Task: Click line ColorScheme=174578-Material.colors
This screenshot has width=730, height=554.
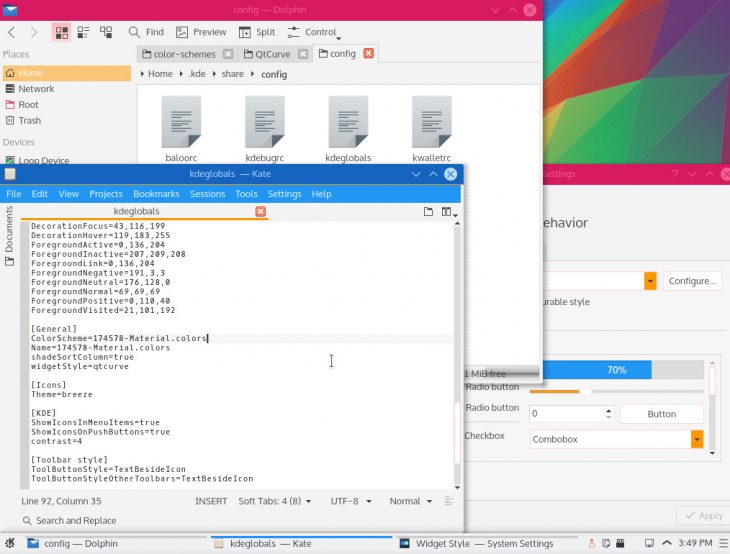Action: tap(119, 338)
